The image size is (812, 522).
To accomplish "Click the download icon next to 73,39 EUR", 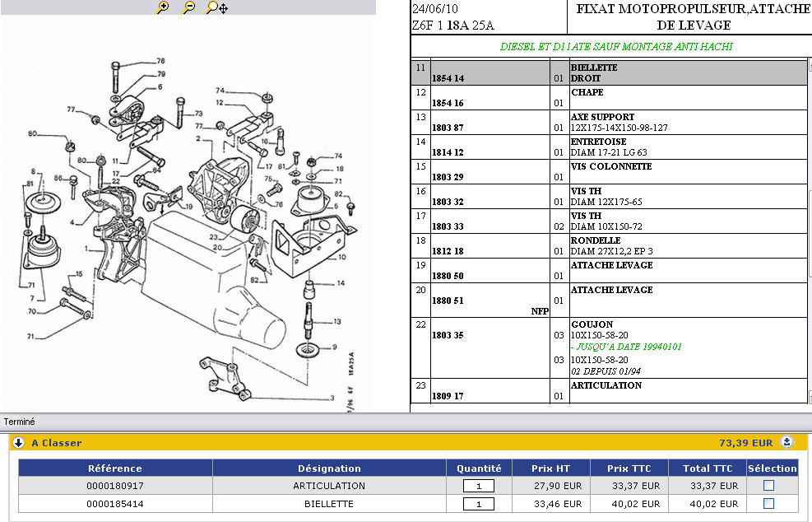I will coord(787,442).
